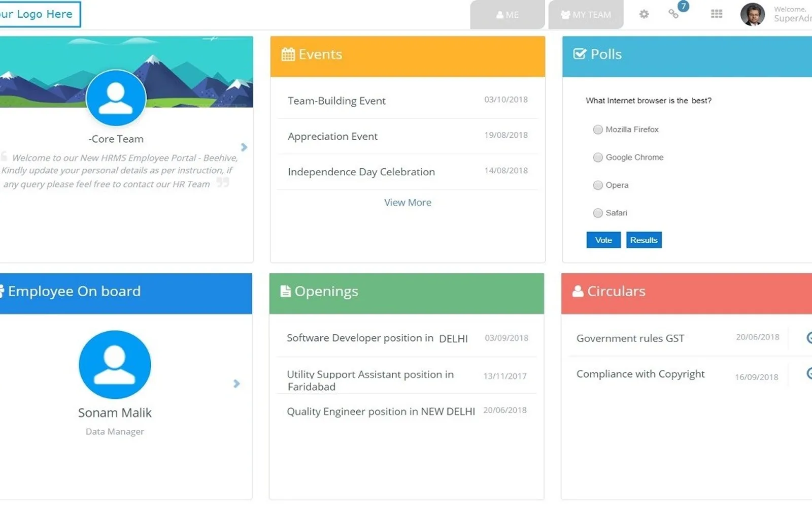Open the Team-Building Event entry
The image size is (812, 508).
click(408, 101)
